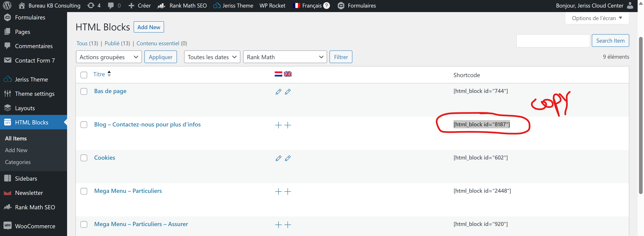Add English translation for Mega Menu – Particuliers – Assurer
644x236 pixels.
288,225
